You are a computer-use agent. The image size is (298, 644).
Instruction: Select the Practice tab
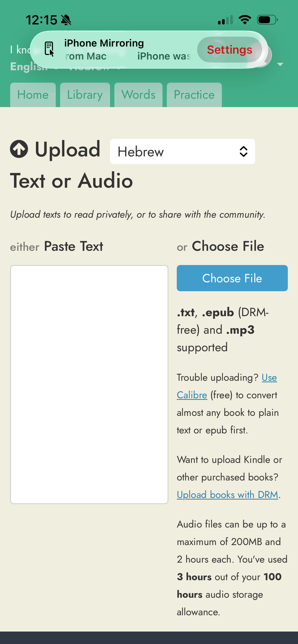pyautogui.click(x=194, y=95)
